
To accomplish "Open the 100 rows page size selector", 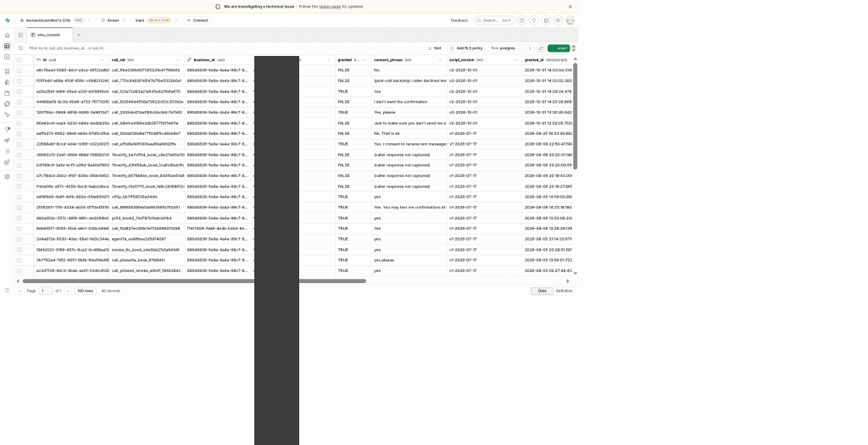I will 86,291.
